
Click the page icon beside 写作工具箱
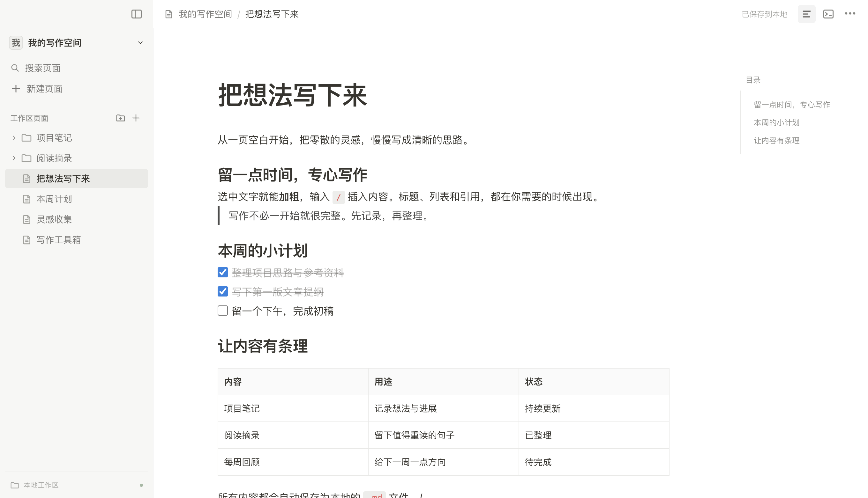click(27, 240)
